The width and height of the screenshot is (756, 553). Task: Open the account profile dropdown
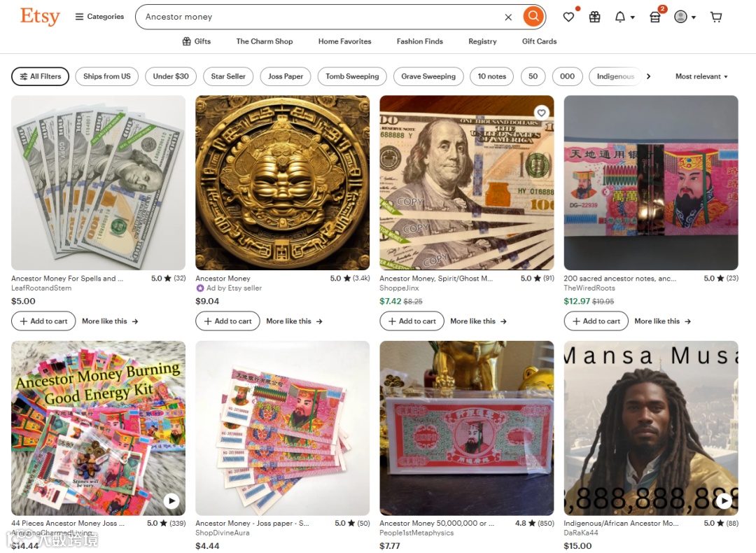pos(685,17)
